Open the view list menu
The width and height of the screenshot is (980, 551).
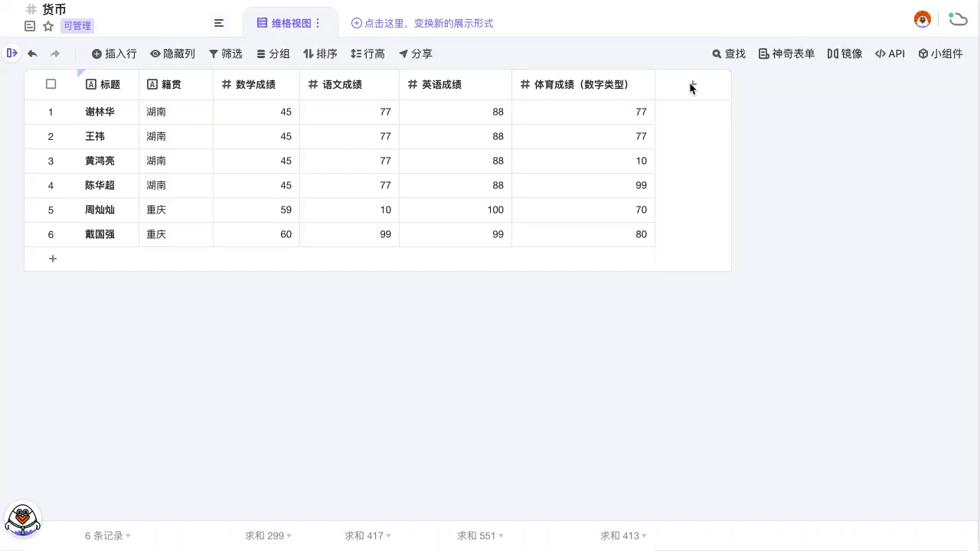click(x=219, y=23)
